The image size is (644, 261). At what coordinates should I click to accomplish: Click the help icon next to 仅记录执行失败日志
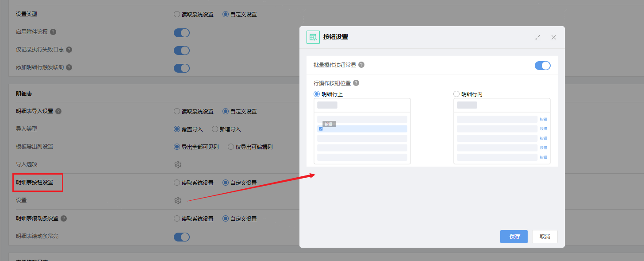[x=69, y=50]
